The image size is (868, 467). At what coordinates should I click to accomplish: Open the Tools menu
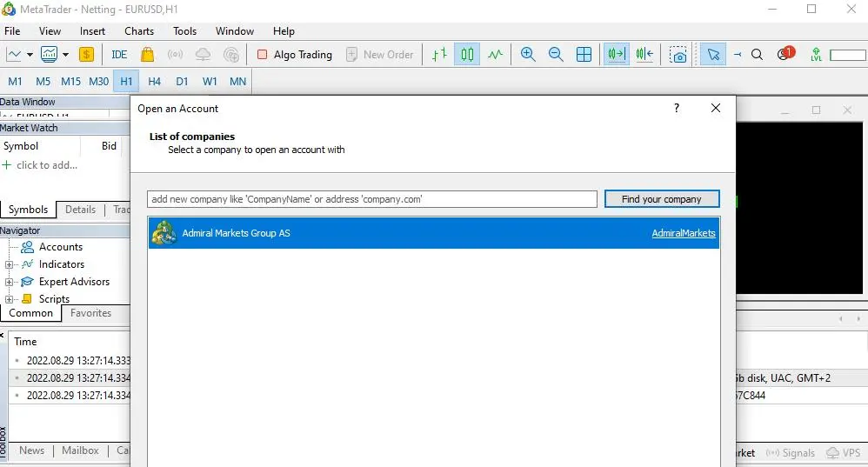point(185,31)
